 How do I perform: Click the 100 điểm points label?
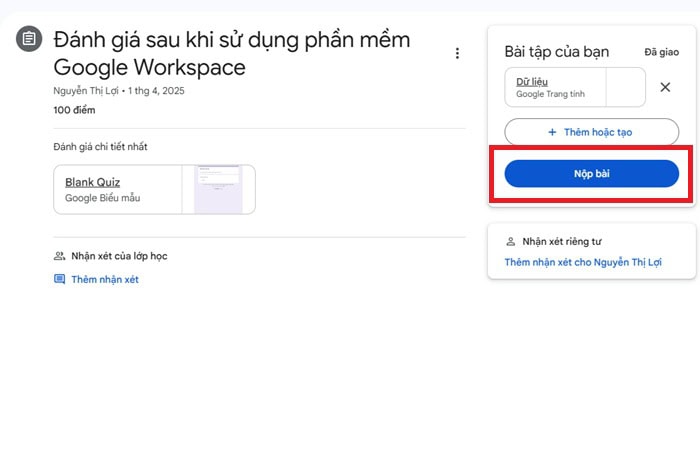pyautogui.click(x=74, y=109)
